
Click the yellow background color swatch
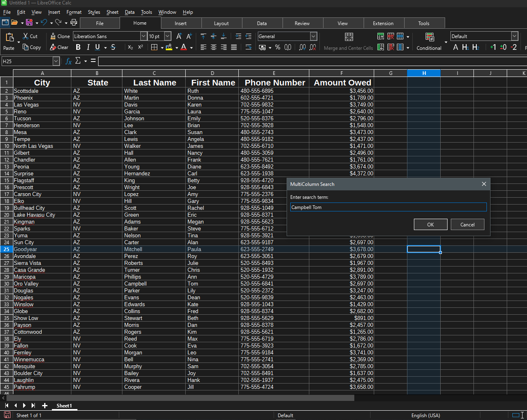pos(169,47)
